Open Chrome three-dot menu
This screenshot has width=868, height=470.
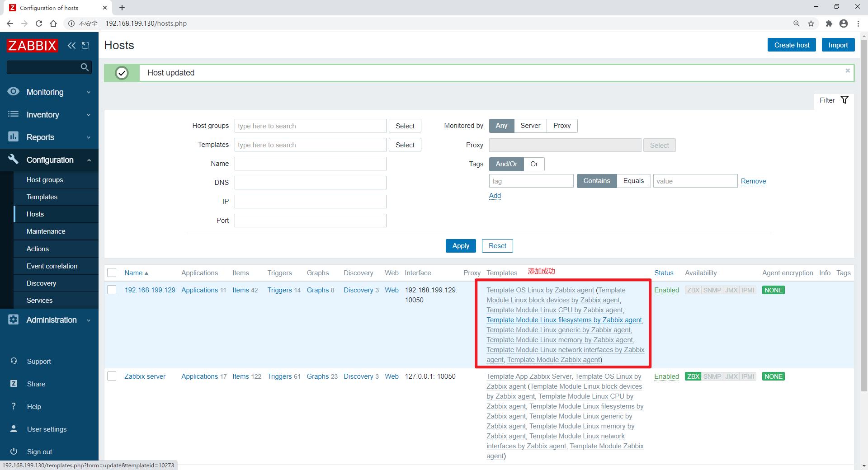point(858,23)
